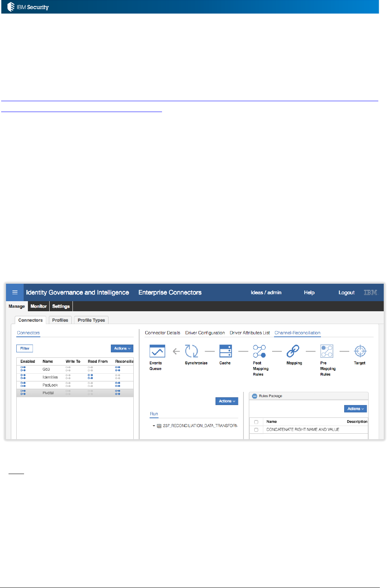This screenshot has width=388, height=588.
Task: Open the Driver Attributes List tab
Action: pos(250,333)
